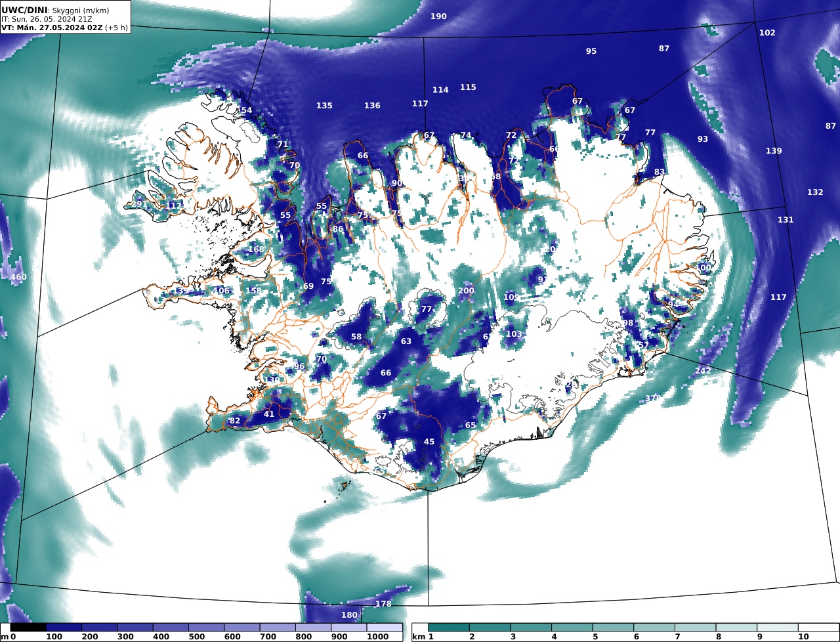Click the 4–5 km legend swatch

pos(572,628)
